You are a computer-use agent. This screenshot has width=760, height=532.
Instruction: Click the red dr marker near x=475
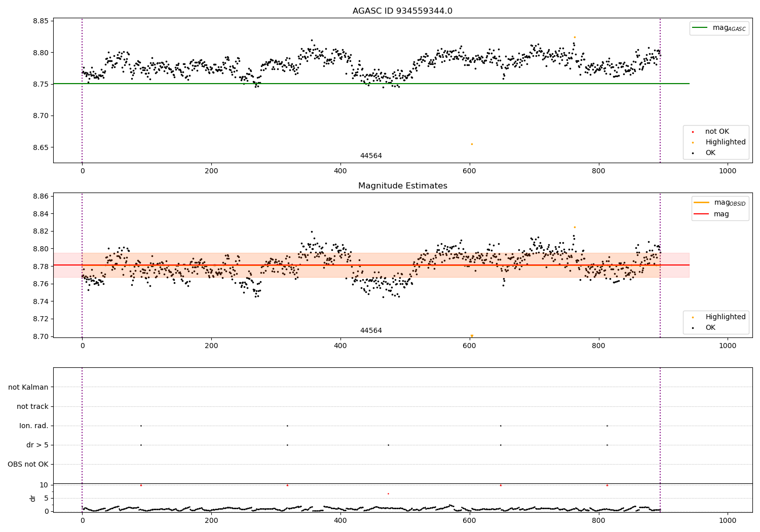click(x=388, y=493)
